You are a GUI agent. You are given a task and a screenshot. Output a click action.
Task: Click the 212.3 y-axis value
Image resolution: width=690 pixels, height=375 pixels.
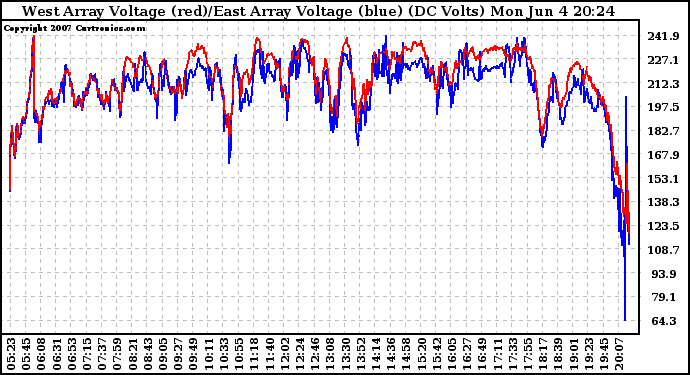[x=663, y=84]
